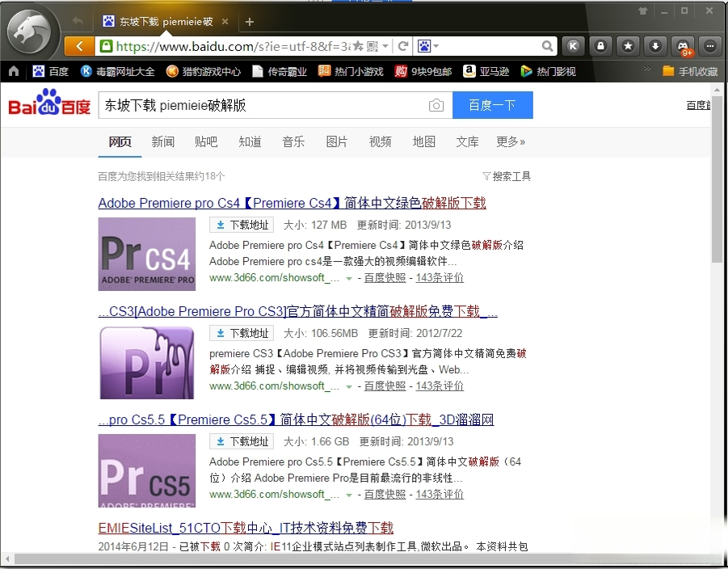Screen dimensions: 728x569
Task: Bookmark page with star in address bar
Action: pos(358,45)
